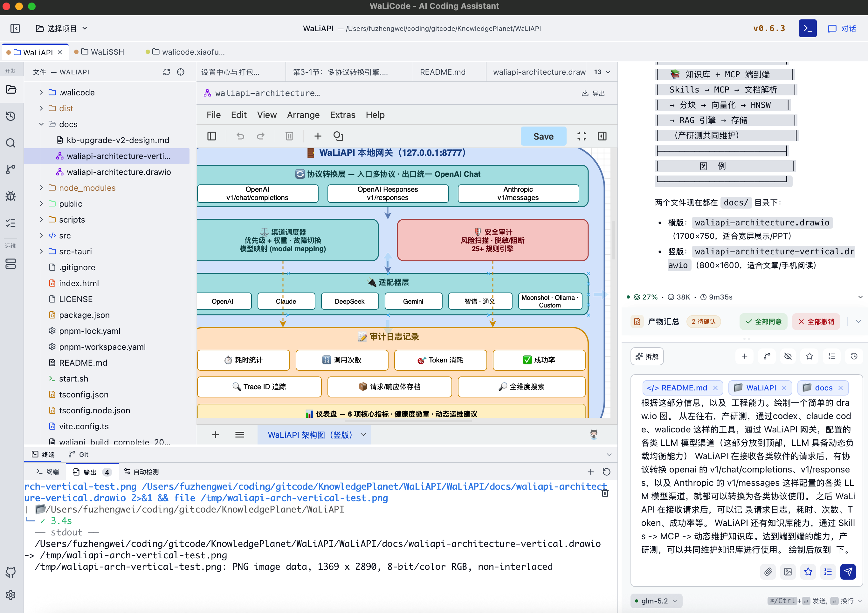Remove the README.md context tag

pyautogui.click(x=715, y=388)
